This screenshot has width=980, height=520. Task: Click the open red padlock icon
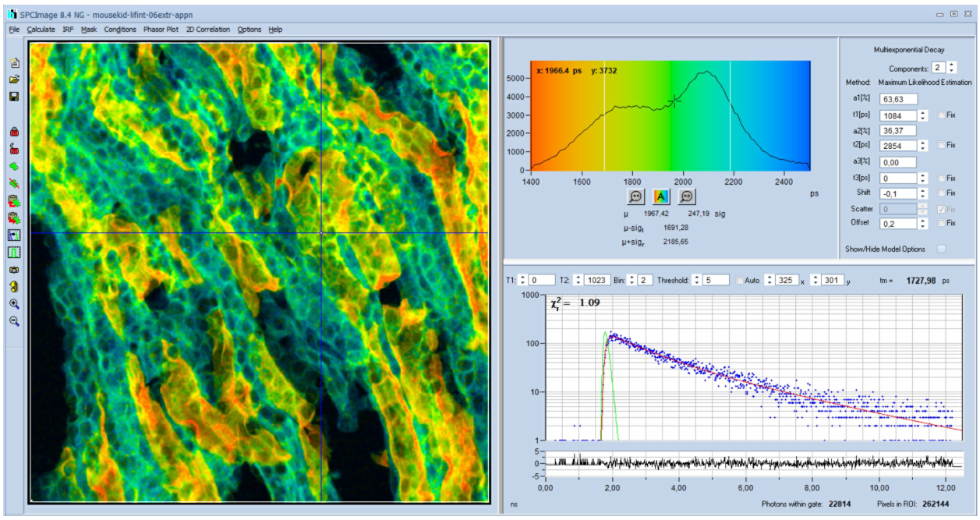pyautogui.click(x=14, y=148)
